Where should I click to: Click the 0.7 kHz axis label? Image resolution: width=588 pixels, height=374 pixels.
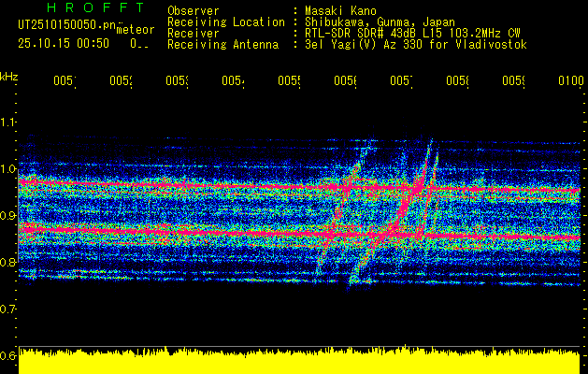[8, 309]
